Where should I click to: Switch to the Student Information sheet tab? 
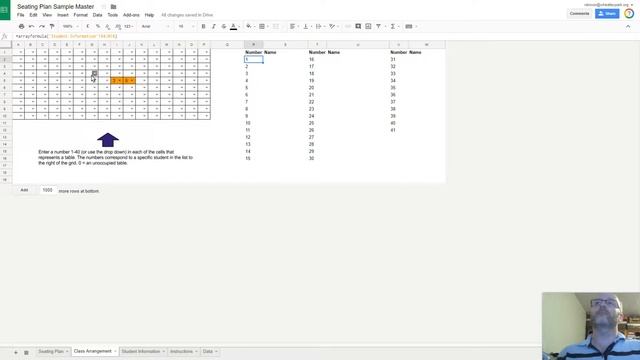click(x=141, y=351)
